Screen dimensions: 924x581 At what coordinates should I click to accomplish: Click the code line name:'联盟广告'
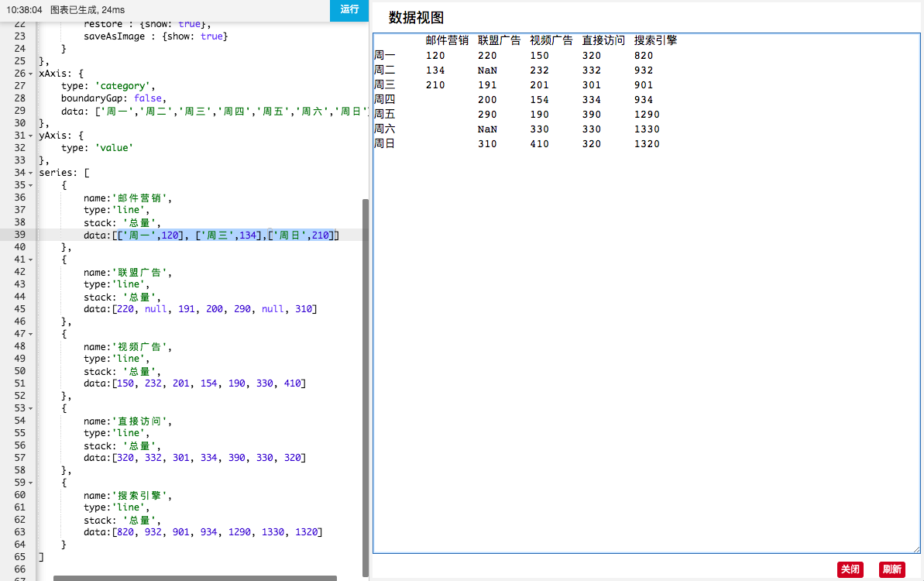127,272
